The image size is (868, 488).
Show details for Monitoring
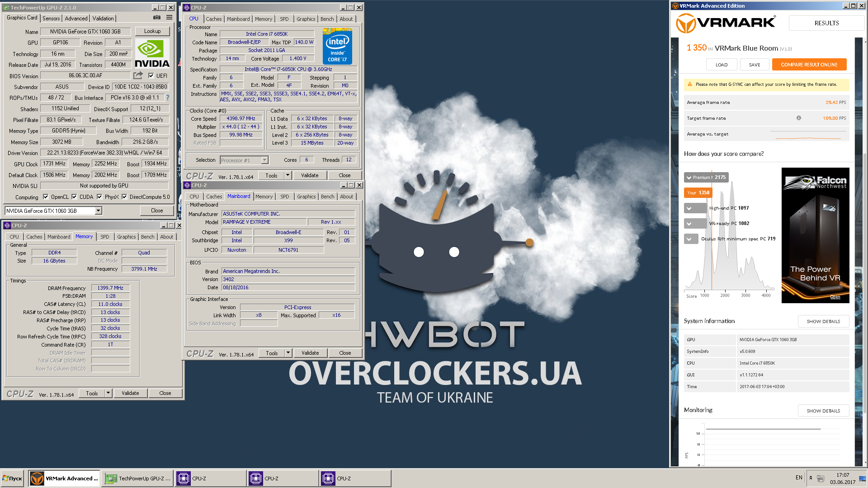tap(823, 411)
